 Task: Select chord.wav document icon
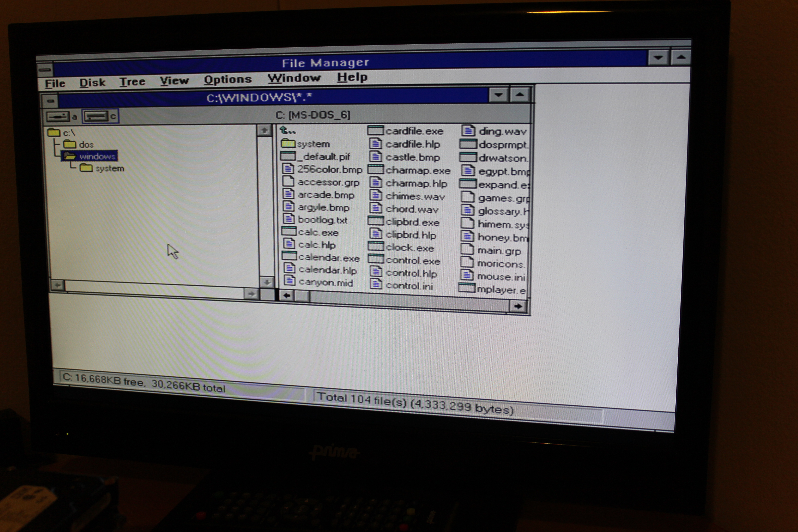pos(376,209)
